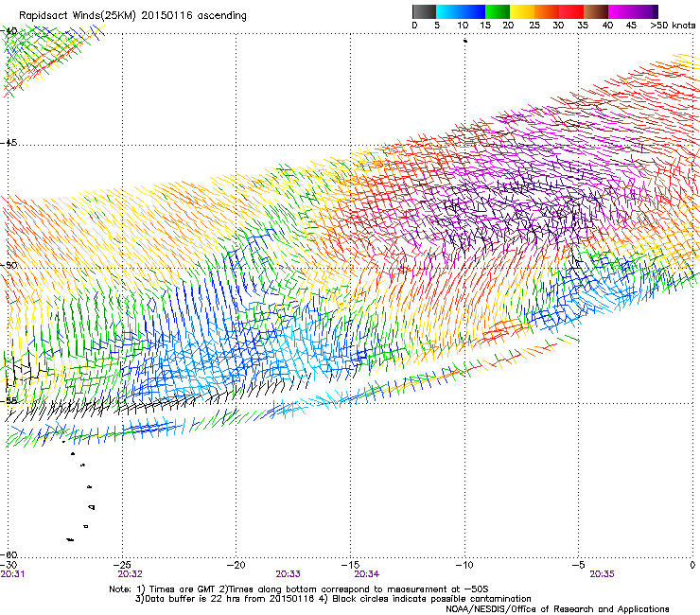Image resolution: width=700 pixels, height=615 pixels.
Task: Click the latitude axis label "-45"
Action: (9, 143)
